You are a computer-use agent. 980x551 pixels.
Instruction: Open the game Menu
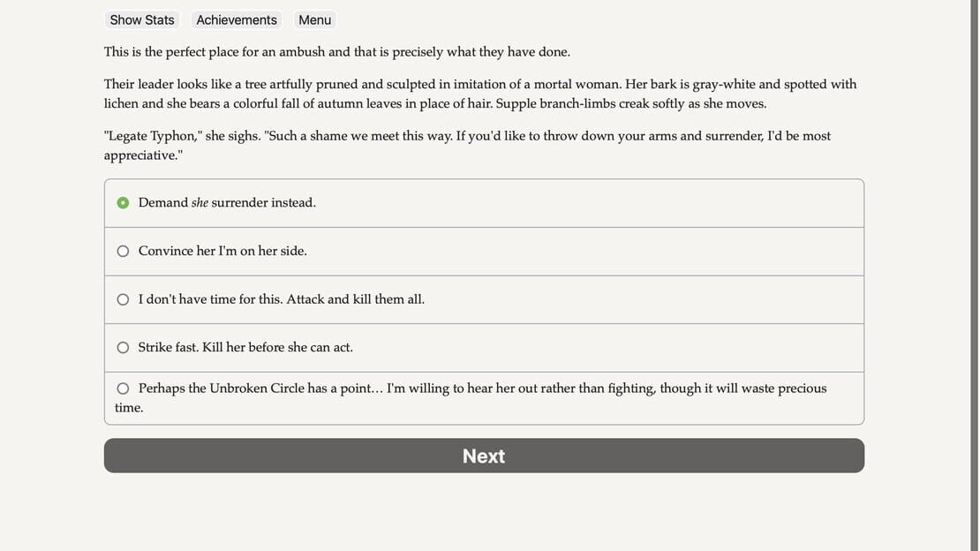tap(314, 20)
